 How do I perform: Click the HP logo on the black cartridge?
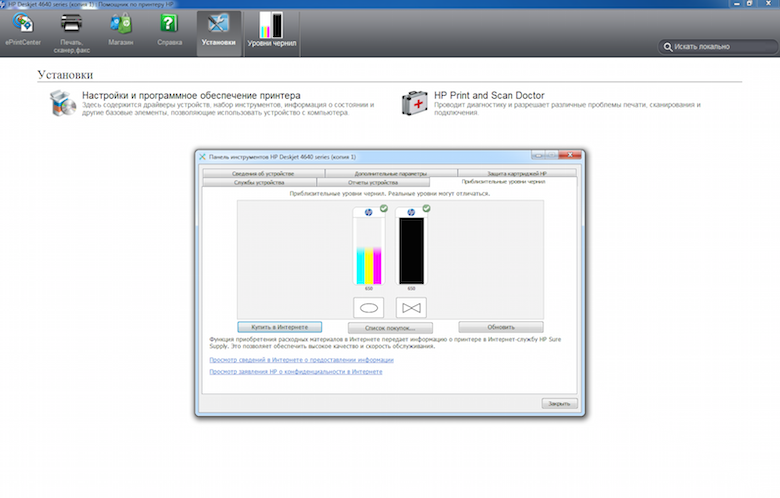point(411,212)
